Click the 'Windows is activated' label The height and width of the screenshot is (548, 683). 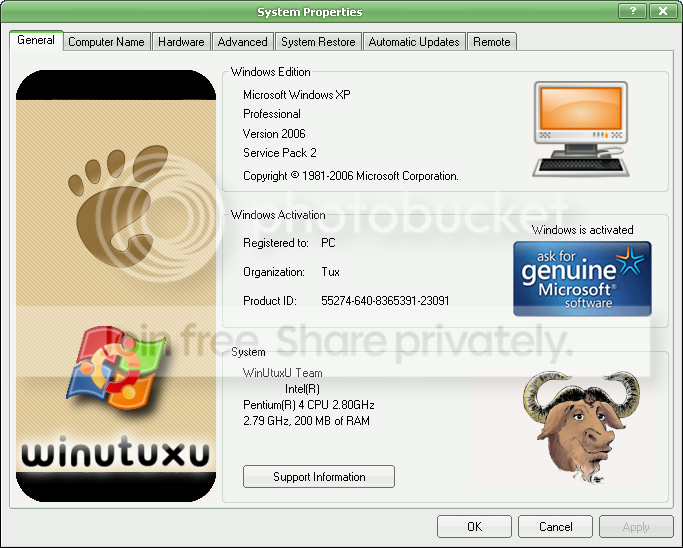(x=582, y=230)
